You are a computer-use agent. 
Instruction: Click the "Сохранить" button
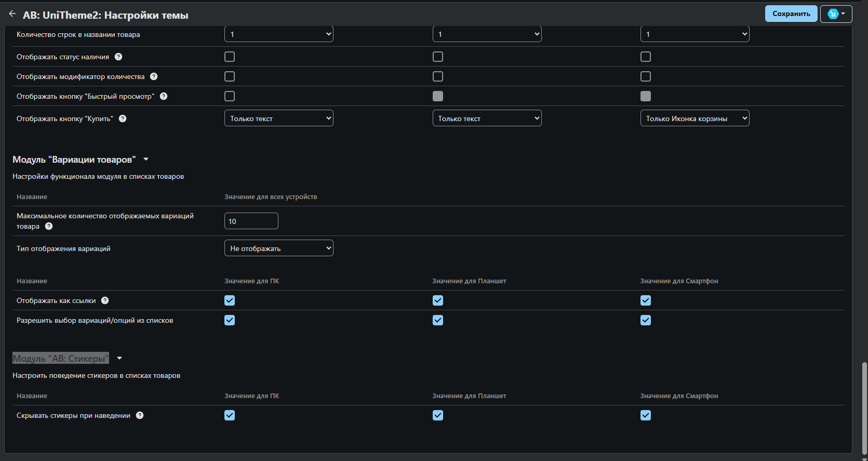click(x=791, y=14)
